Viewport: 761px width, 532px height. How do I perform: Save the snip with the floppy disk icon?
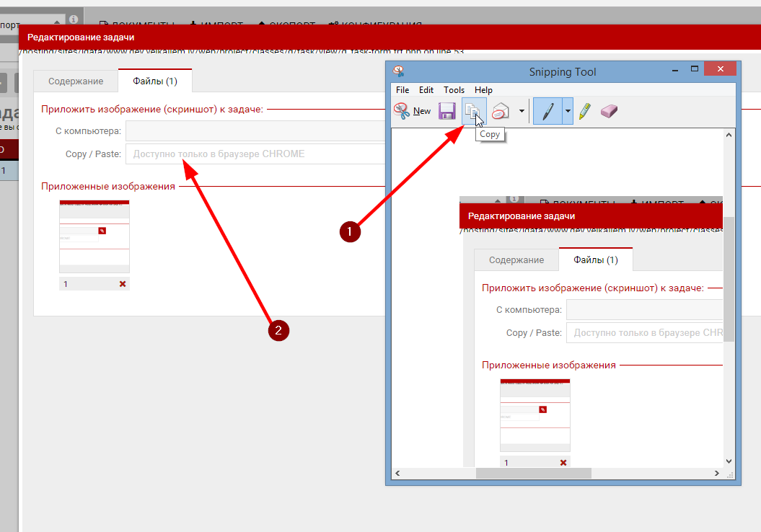(447, 111)
